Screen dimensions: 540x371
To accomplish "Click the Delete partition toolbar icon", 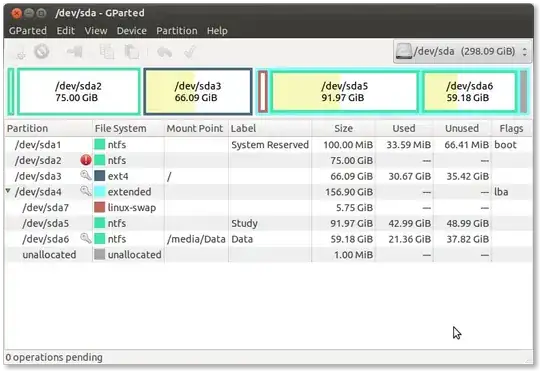I will 42,52.
